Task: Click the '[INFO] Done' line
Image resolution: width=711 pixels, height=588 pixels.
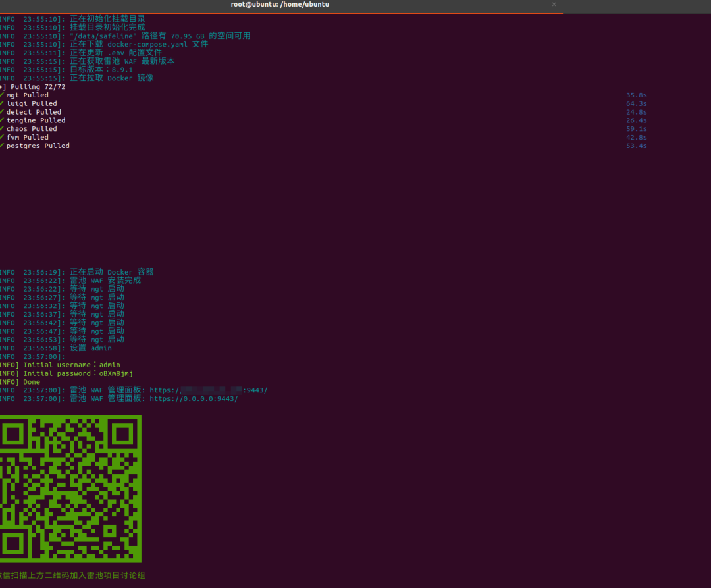Action: tap(20, 382)
